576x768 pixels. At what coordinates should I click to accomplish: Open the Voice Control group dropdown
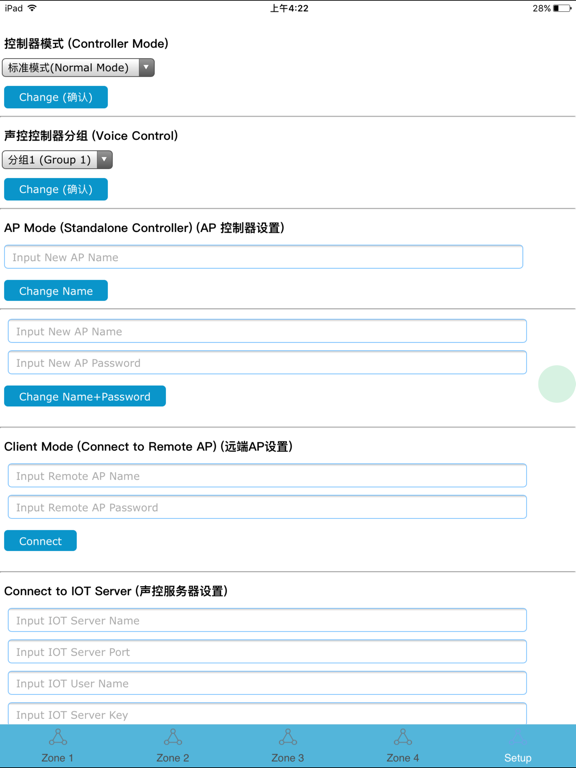(57, 160)
